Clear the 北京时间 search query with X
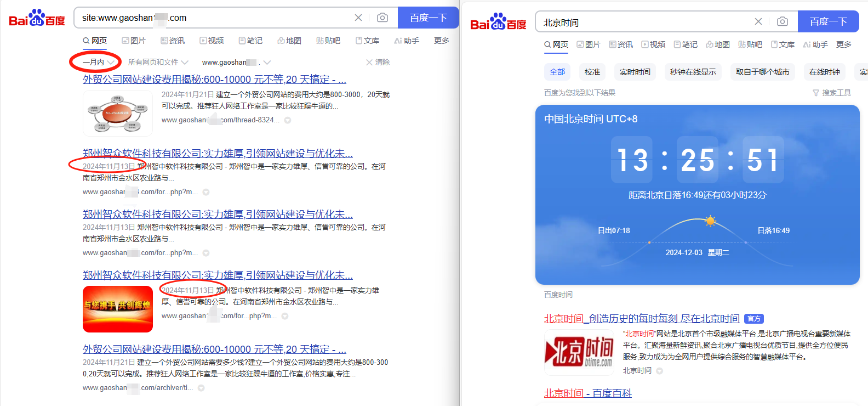Image resolution: width=868 pixels, height=406 pixels. tap(758, 21)
